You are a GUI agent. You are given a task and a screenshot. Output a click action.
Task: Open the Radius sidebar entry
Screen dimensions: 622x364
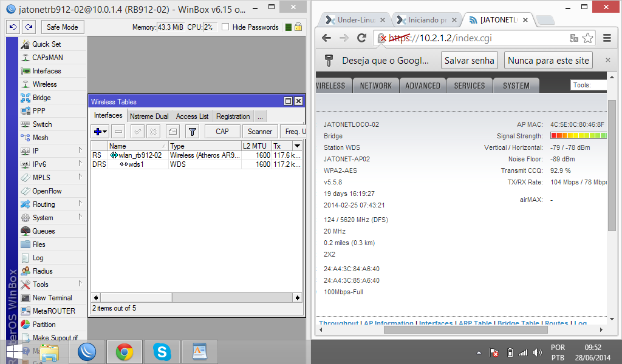[43, 271]
